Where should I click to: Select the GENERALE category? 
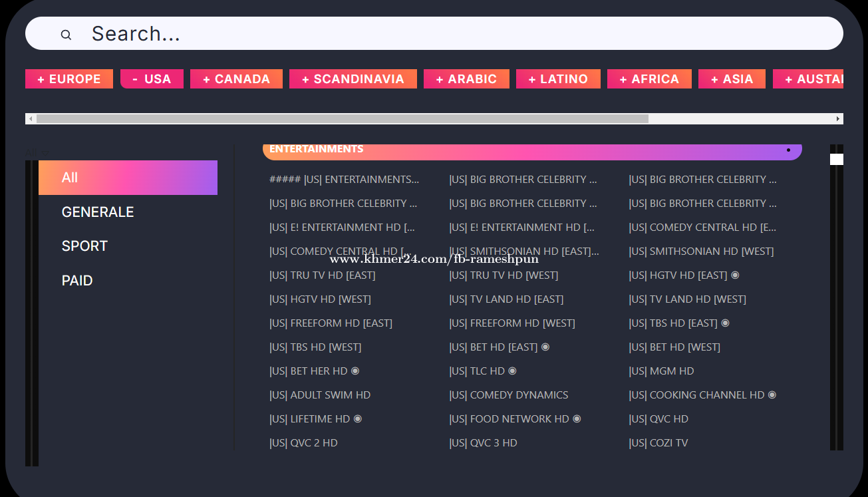tap(98, 212)
